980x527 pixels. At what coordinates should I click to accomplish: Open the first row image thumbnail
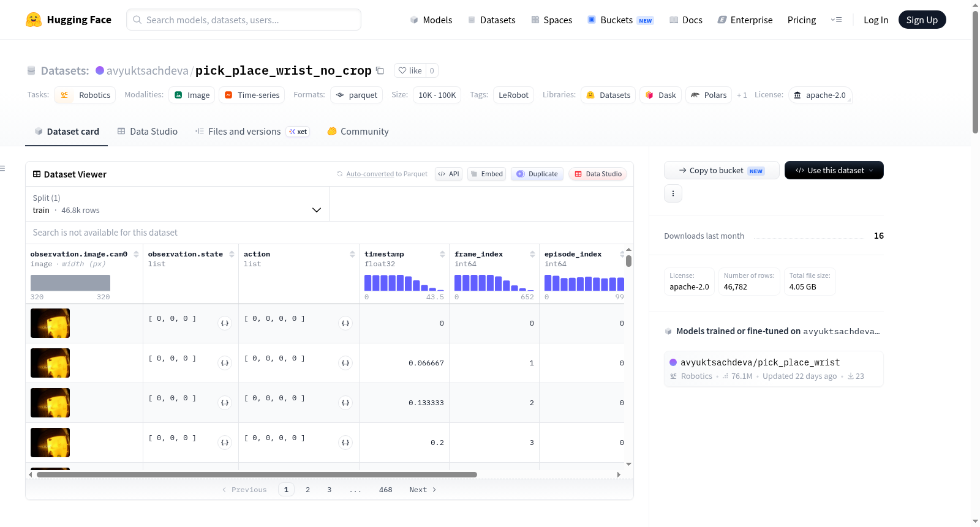(50, 323)
